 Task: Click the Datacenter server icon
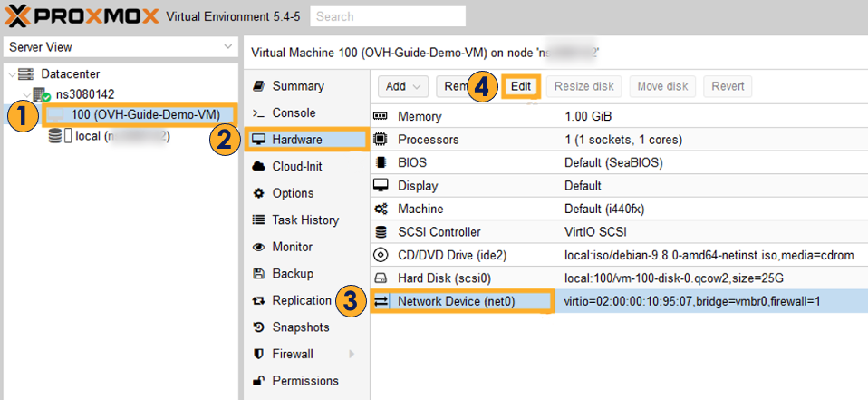click(x=26, y=73)
